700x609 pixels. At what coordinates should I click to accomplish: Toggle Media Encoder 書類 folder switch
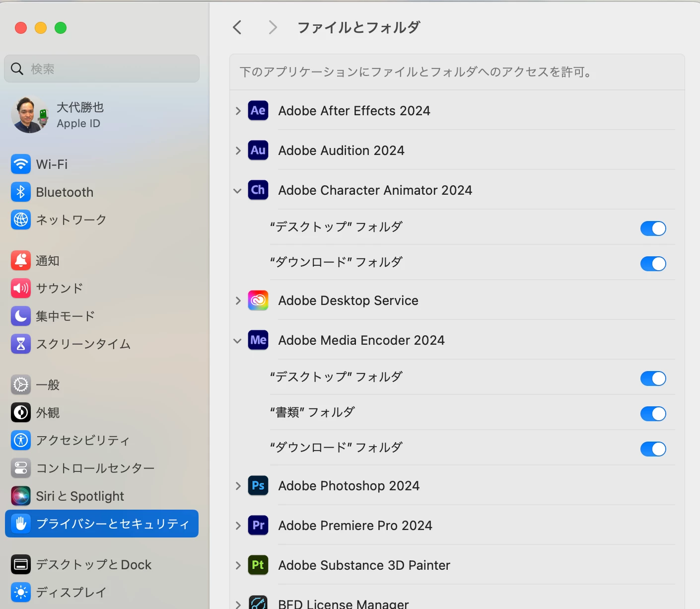pos(653,414)
